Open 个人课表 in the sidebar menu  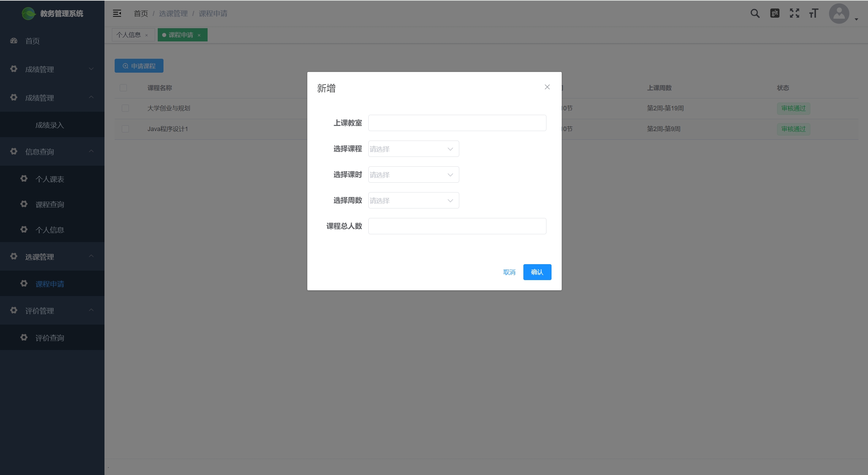tap(50, 179)
